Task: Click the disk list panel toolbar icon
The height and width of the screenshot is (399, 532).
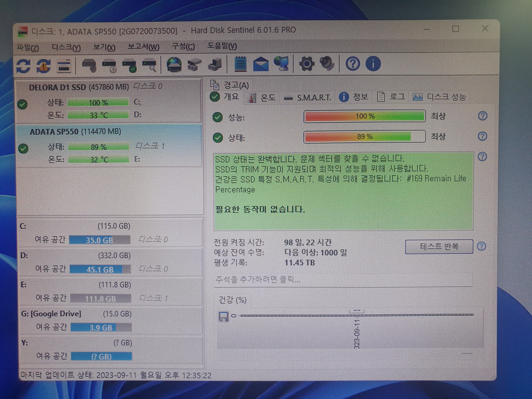Action: [x=64, y=66]
